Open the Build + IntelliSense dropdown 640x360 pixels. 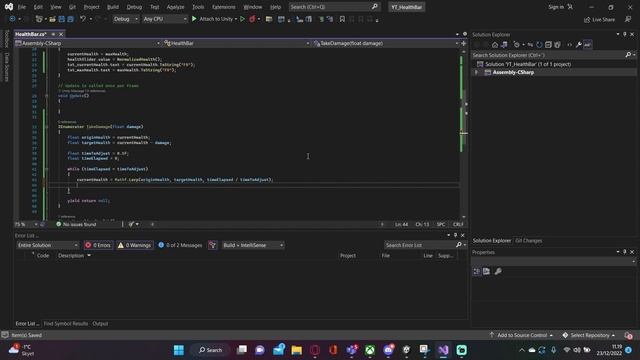coord(253,245)
